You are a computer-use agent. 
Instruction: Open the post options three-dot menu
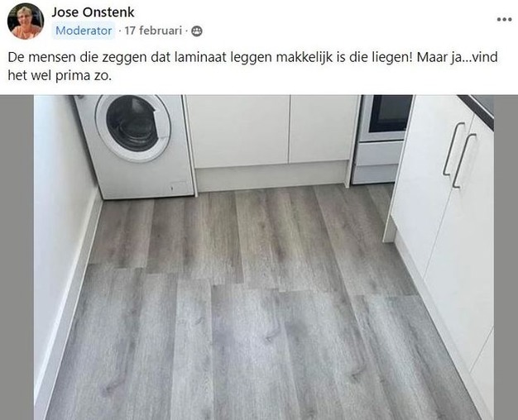(504, 20)
